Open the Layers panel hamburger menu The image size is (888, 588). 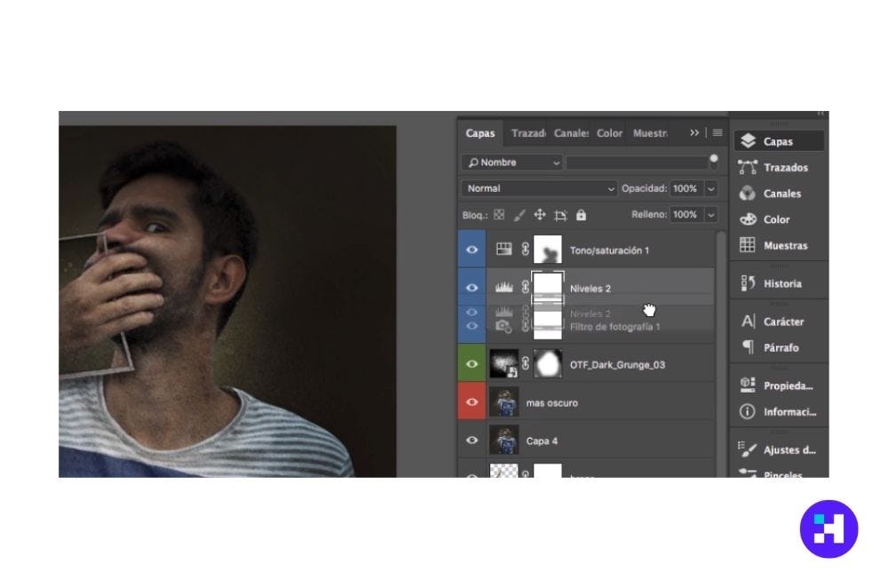[715, 133]
